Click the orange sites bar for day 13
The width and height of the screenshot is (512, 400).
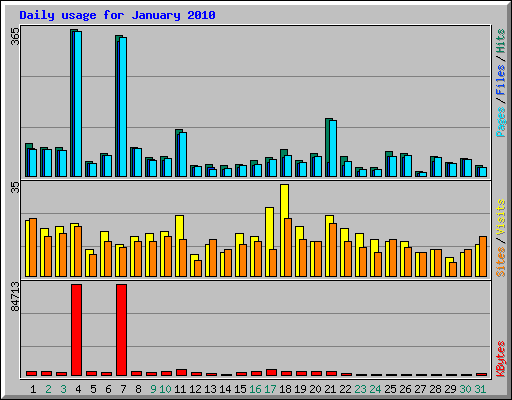pyautogui.click(x=213, y=258)
